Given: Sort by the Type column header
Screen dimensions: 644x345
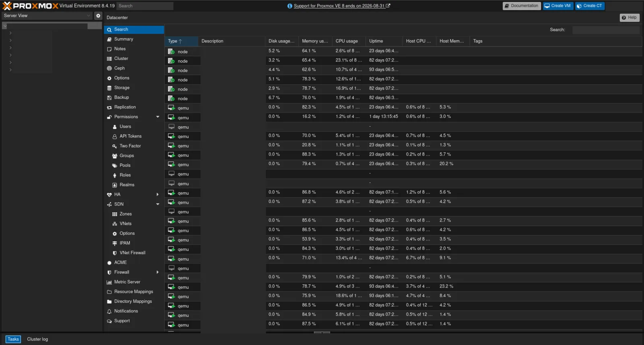Looking at the screenshot, I should coord(182,41).
